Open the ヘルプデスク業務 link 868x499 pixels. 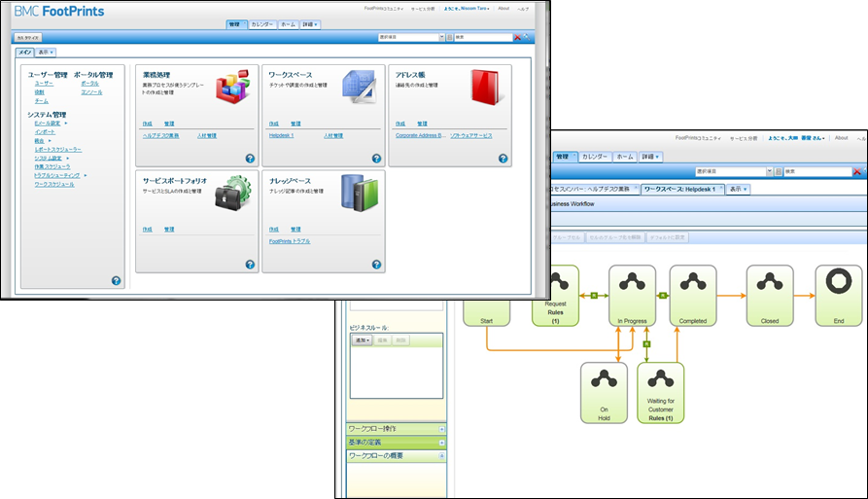point(160,135)
